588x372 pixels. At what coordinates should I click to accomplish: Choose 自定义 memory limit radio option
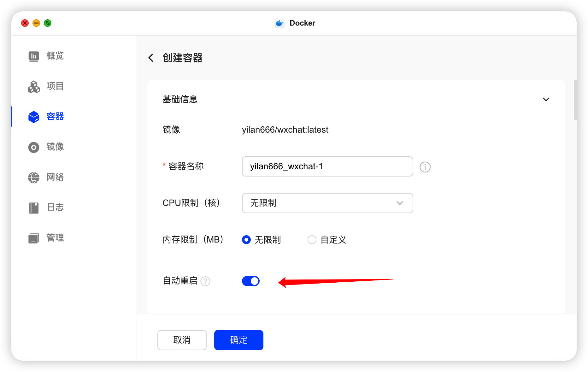(312, 240)
